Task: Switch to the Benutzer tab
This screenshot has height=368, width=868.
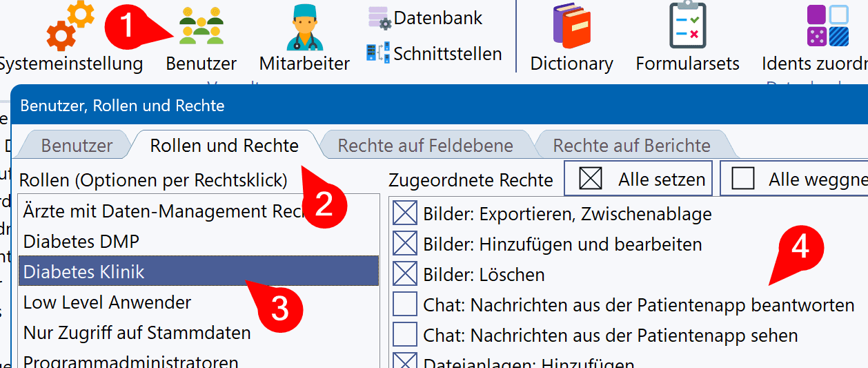Action: tap(77, 146)
